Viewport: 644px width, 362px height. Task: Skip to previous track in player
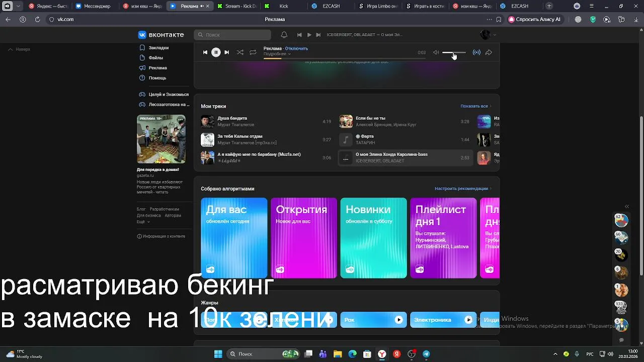tap(205, 52)
